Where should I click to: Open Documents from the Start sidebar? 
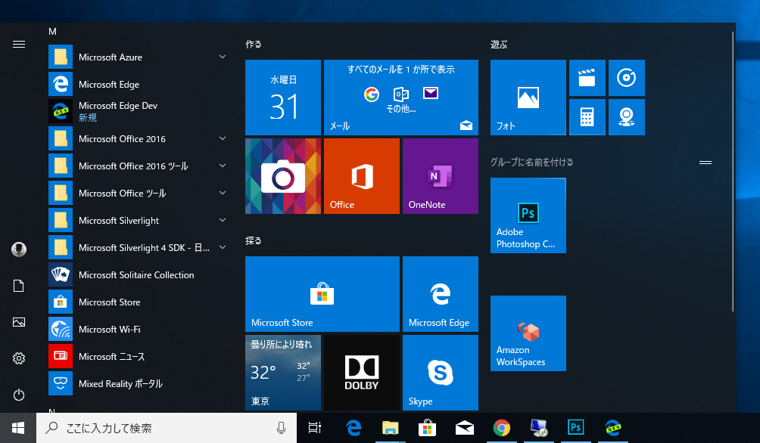[18, 286]
